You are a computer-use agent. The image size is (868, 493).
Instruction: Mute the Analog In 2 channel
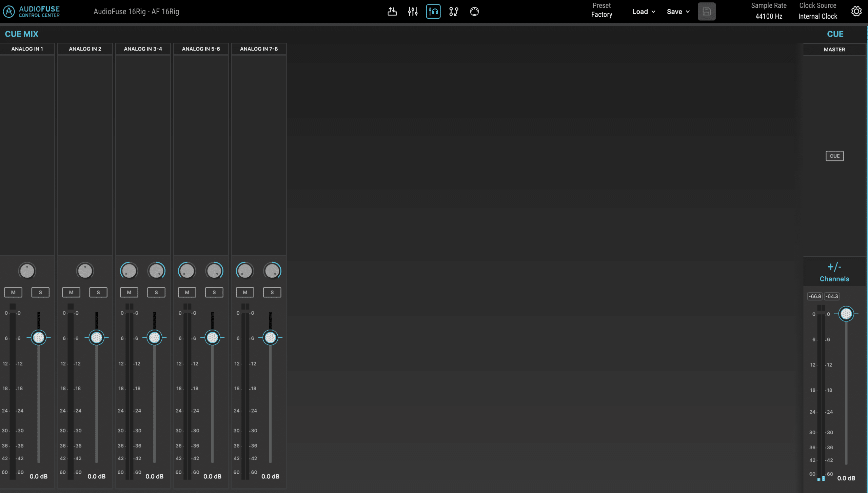(71, 292)
